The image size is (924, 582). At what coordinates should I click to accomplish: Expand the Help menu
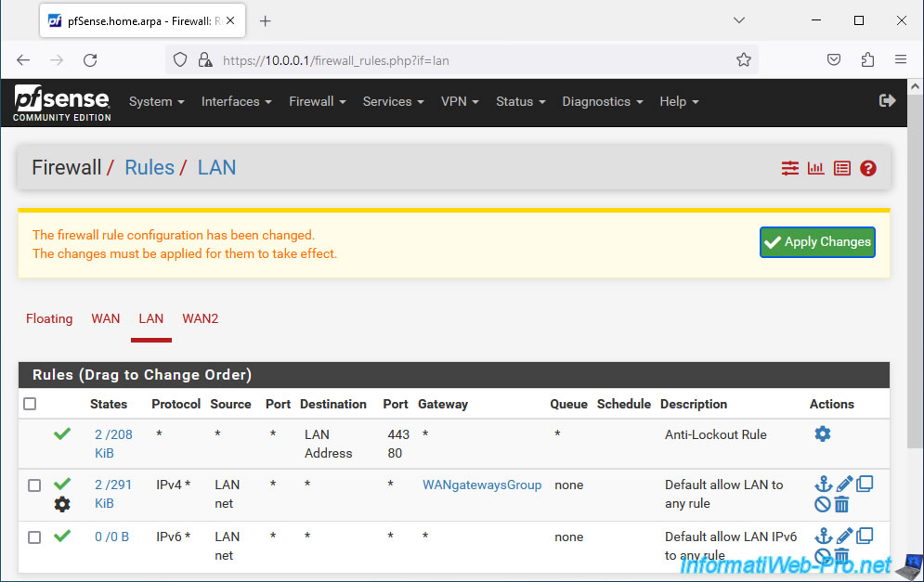click(x=679, y=101)
